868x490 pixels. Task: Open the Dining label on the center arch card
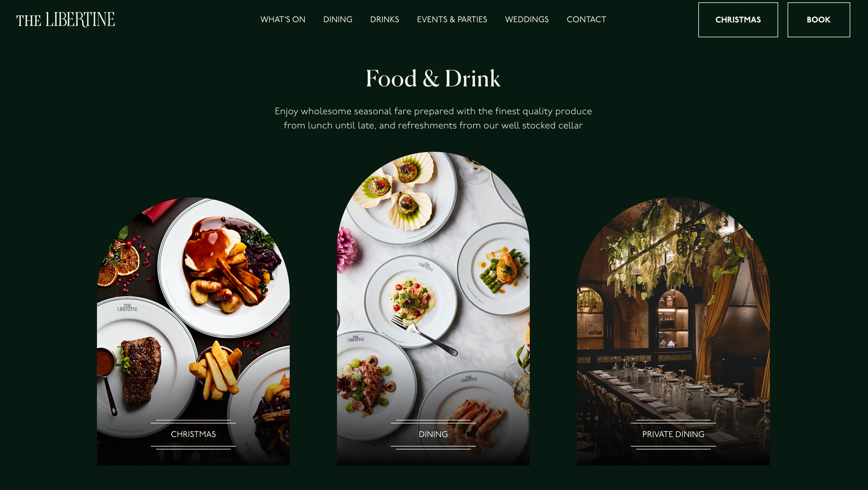pyautogui.click(x=433, y=434)
